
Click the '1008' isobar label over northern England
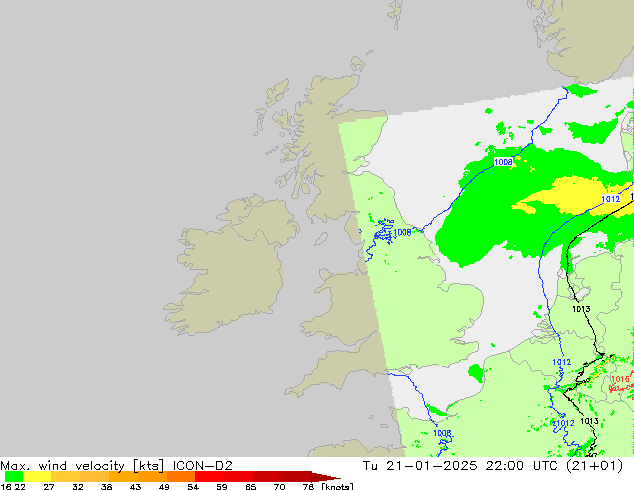point(402,232)
